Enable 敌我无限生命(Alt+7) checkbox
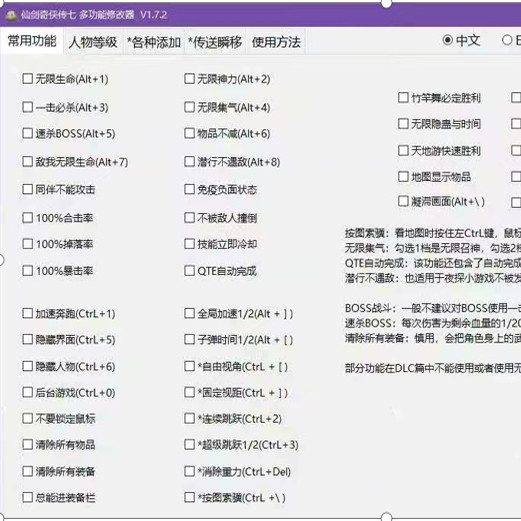 pos(27,162)
